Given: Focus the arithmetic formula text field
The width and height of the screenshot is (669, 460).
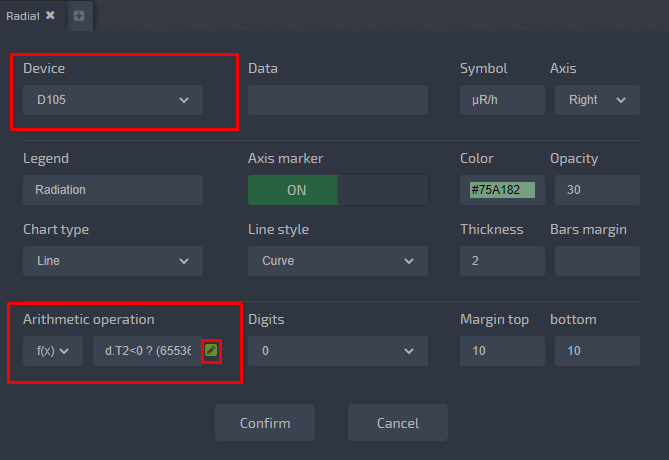Looking at the screenshot, I should click(147, 351).
